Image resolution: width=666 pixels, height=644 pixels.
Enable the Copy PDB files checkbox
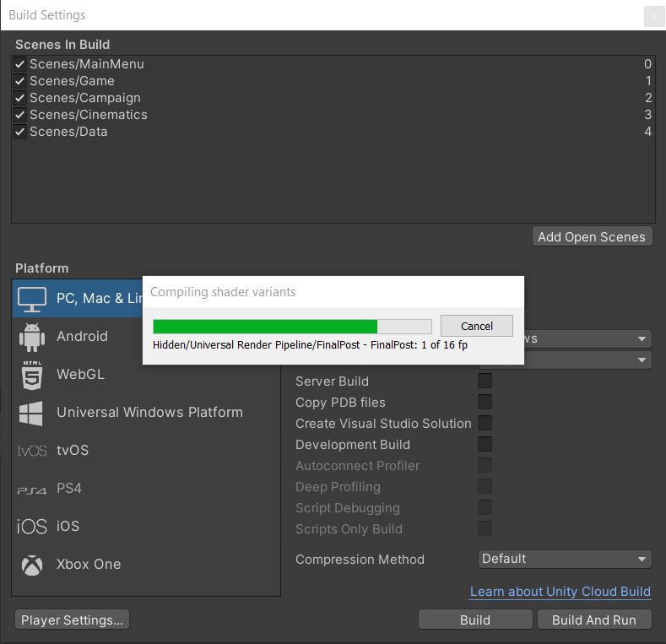(485, 402)
